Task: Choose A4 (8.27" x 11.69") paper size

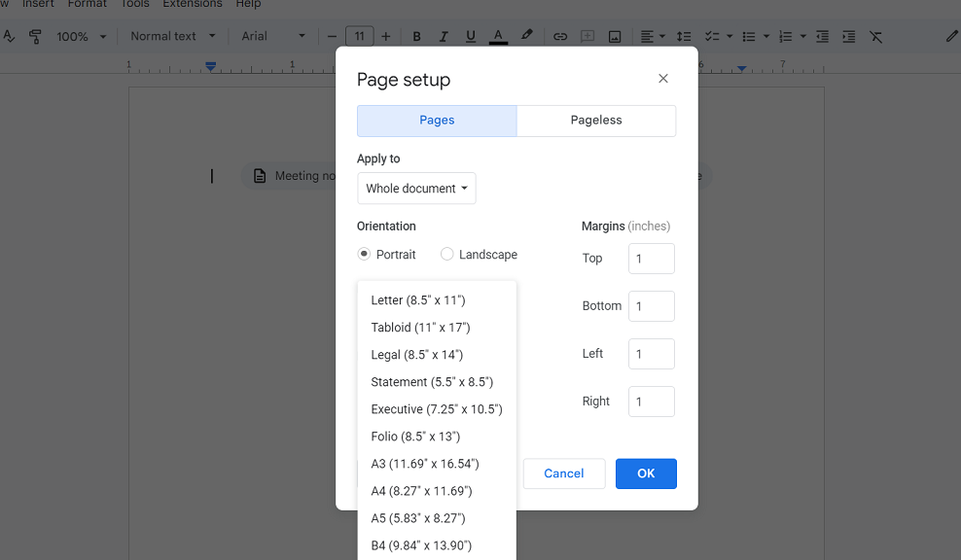Action: (x=421, y=491)
